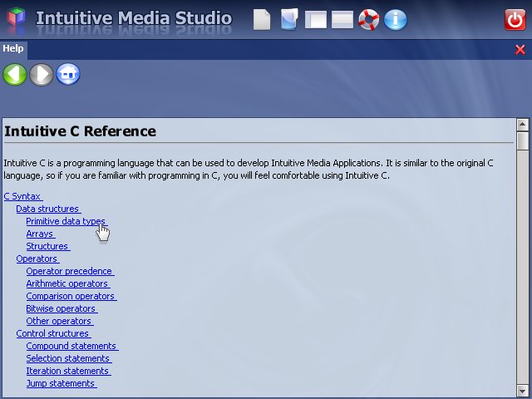Close the Help panel with red X

click(520, 50)
